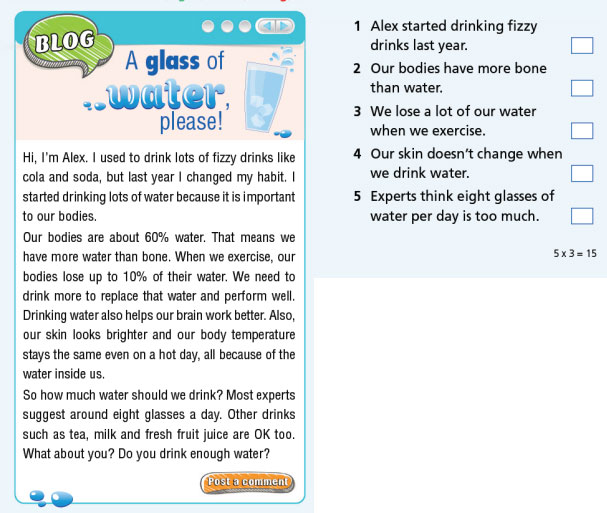Viewport: 607px width, 513px height.
Task: Click the "A glass of" heading text
Action: click(176, 64)
